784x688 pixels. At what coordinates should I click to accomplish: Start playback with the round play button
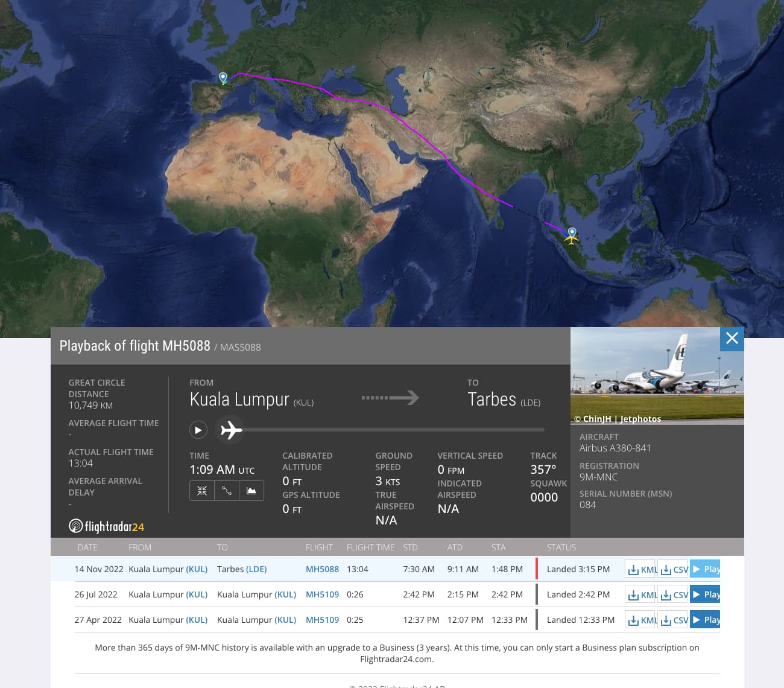[198, 430]
